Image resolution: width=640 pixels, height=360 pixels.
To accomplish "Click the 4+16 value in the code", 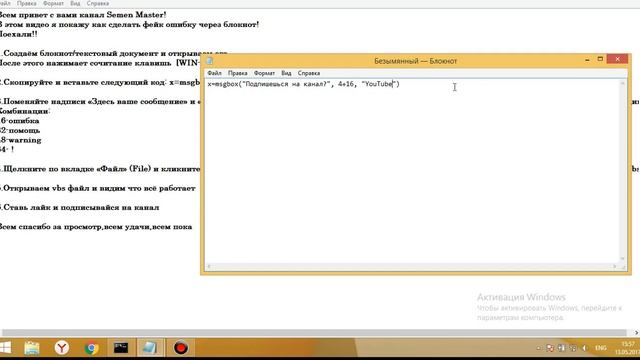I will [346, 84].
